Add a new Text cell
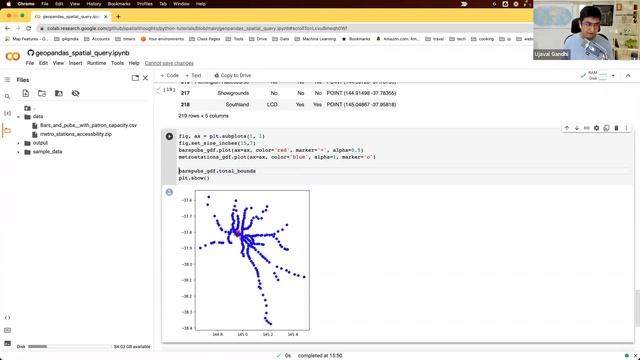 [193, 76]
